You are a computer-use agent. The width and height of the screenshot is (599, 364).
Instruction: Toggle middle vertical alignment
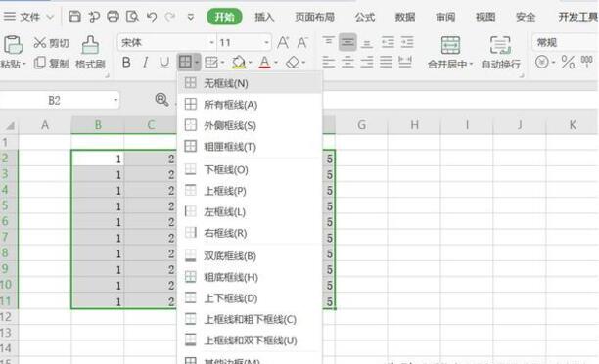click(x=347, y=42)
